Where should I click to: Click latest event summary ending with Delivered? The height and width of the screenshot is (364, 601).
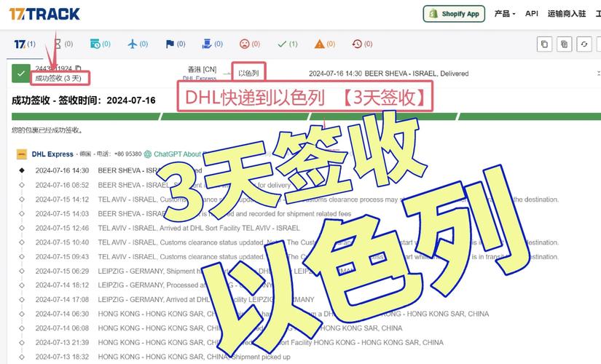389,74
